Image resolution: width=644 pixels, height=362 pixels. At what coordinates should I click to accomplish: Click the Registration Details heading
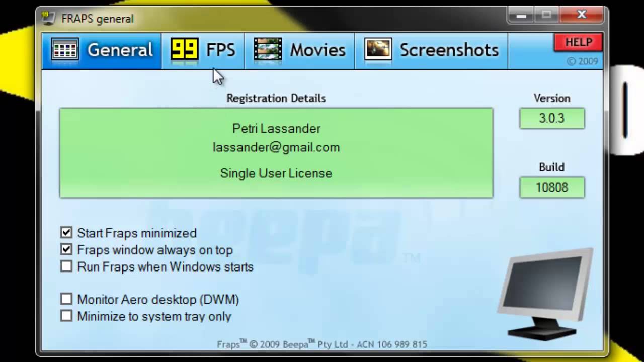(276, 98)
